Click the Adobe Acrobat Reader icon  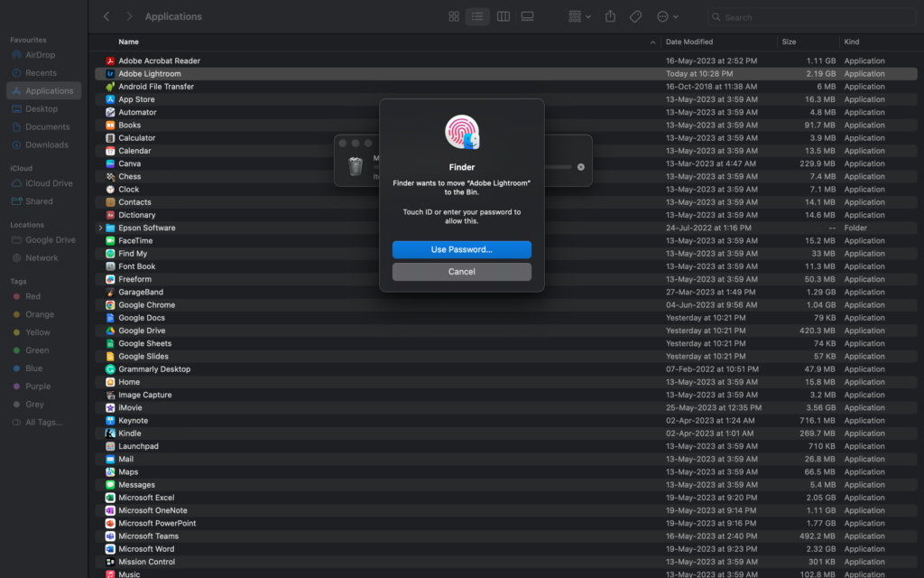pos(110,61)
